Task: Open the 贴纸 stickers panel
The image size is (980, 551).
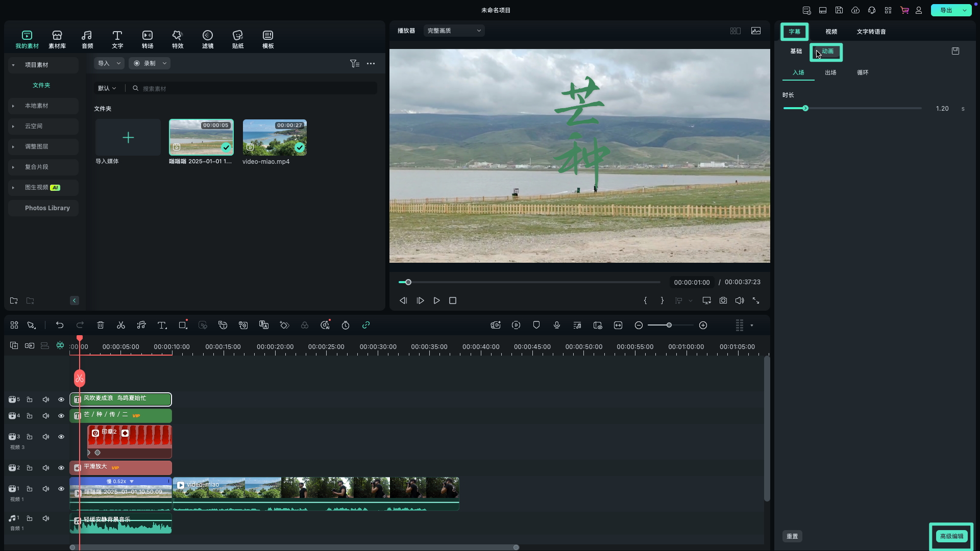Action: (237, 39)
